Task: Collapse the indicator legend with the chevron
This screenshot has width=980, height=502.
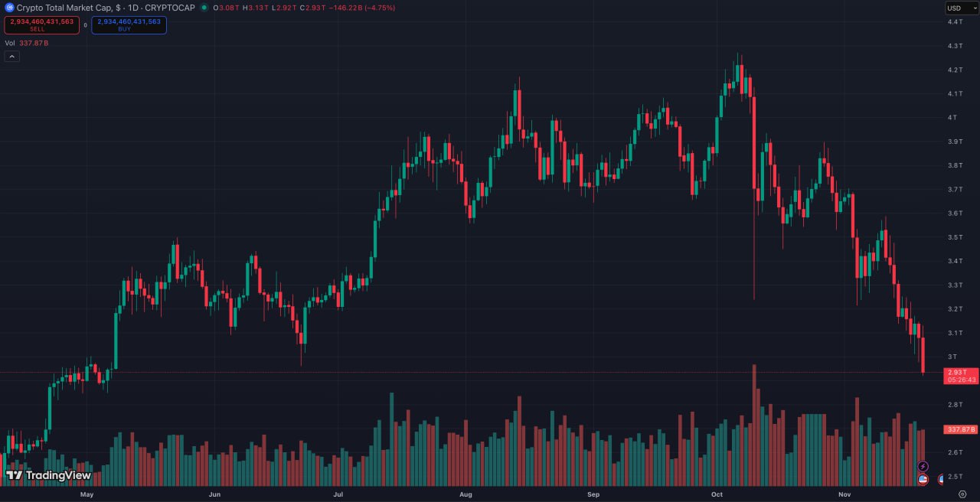Action: point(11,56)
